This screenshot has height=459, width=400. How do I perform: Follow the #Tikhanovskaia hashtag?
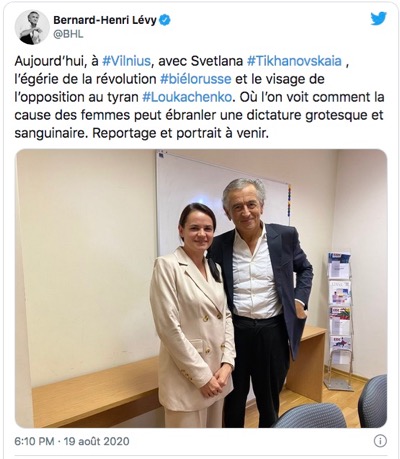(x=294, y=61)
